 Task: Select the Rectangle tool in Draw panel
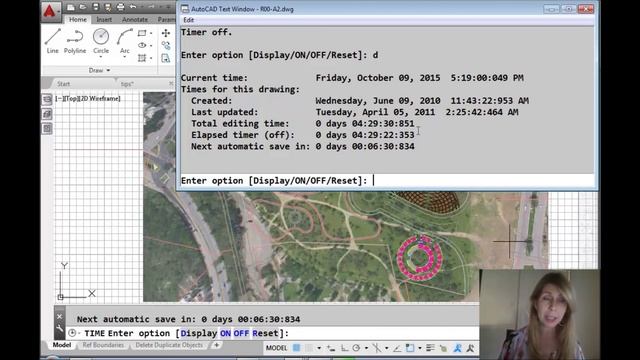point(142,33)
